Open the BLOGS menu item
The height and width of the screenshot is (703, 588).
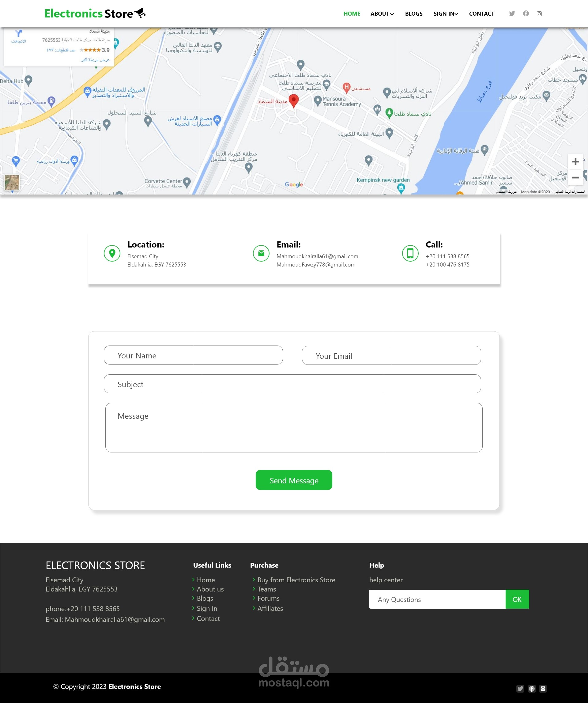pyautogui.click(x=414, y=14)
